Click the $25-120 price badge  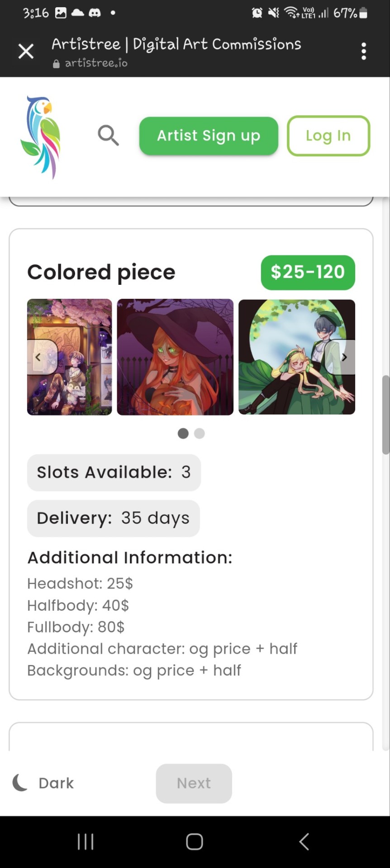(308, 272)
